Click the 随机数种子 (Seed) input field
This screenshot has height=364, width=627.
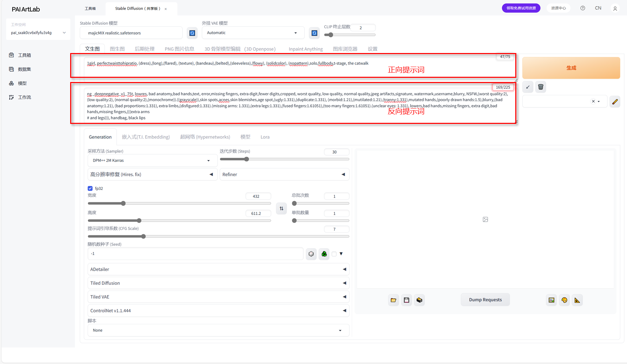pyautogui.click(x=196, y=254)
